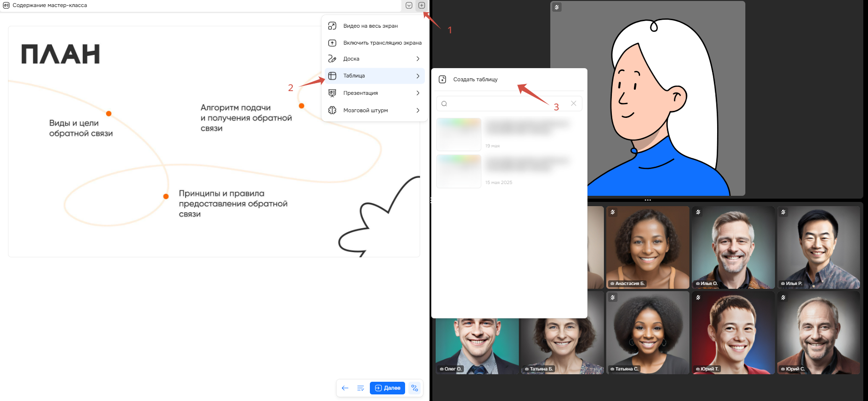Expand the 'Таблица' submenu chevron
868x401 pixels.
pos(418,76)
